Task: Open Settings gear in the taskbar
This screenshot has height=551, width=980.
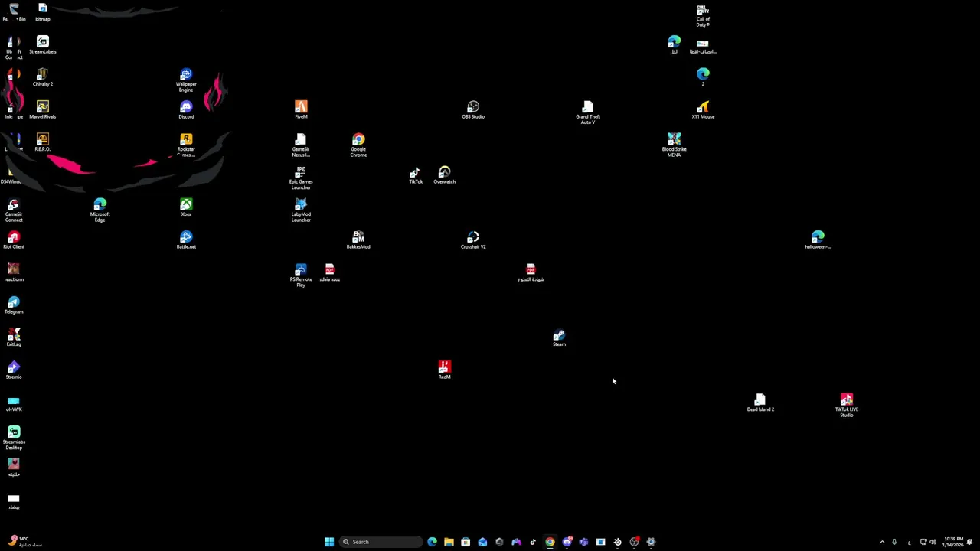Action: tap(651, 542)
